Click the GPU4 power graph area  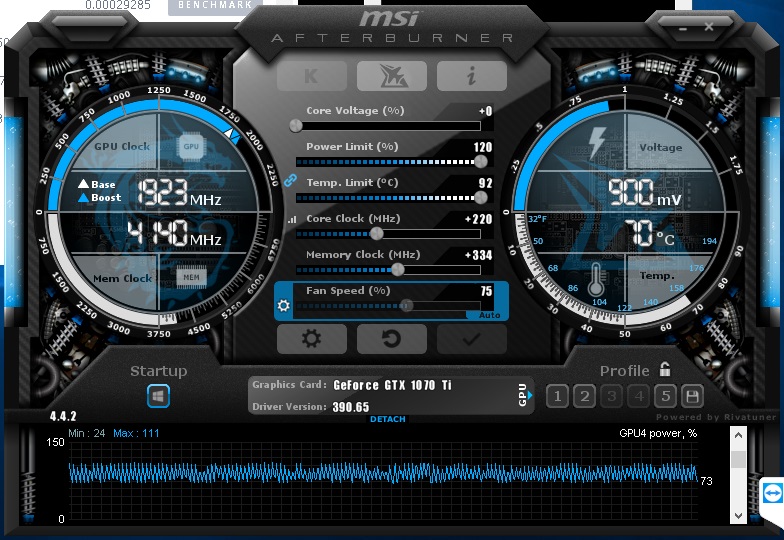pos(384,480)
